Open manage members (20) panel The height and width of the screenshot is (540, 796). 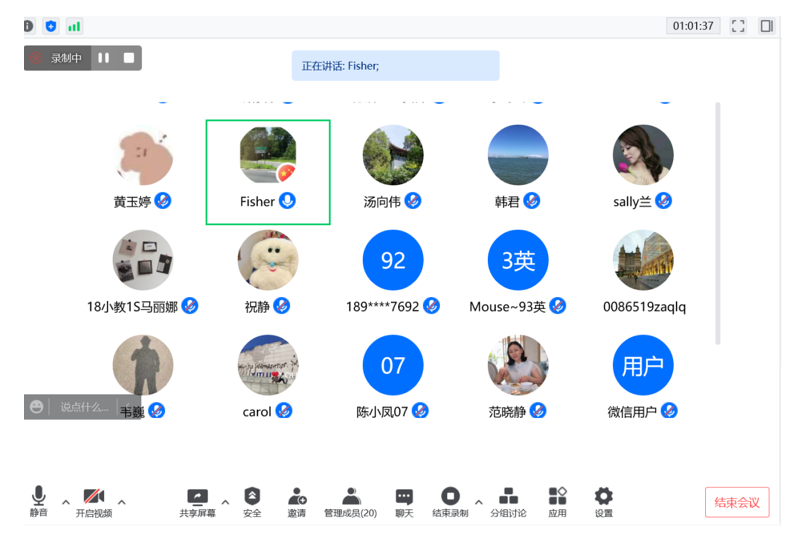351,502
